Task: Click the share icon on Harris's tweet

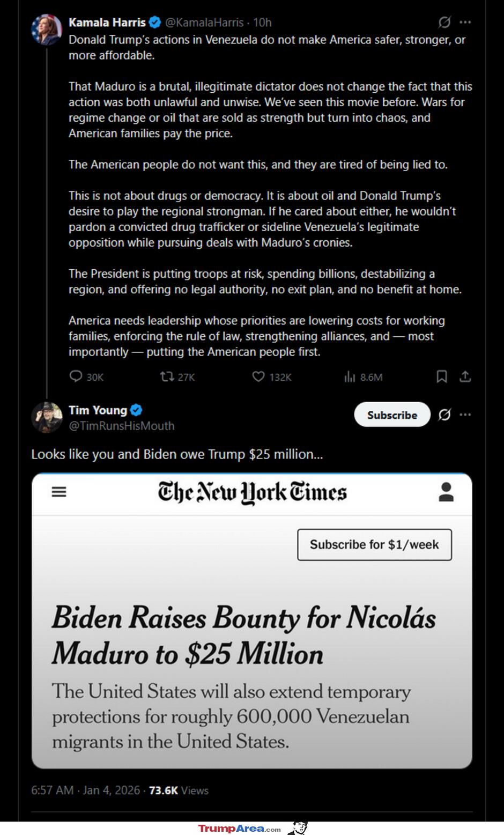Action: point(465,376)
